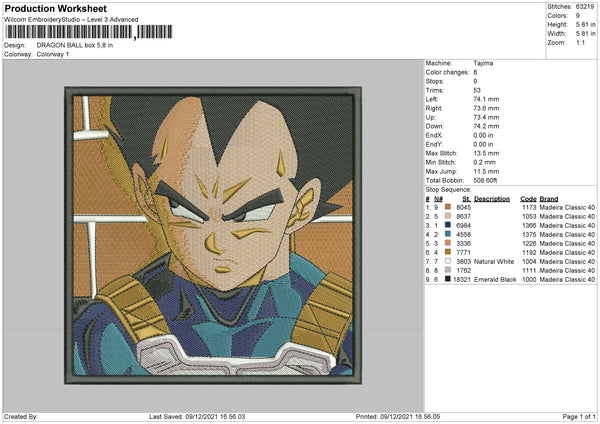Click the 'Created By:' footer label
The image size is (600, 424).
[x=21, y=416]
